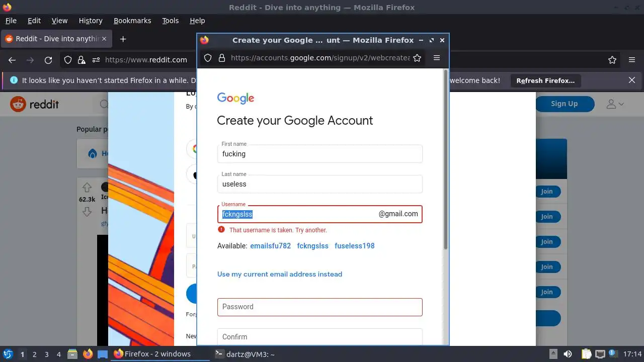
Task: Click the shield tracking protection icon in Google popup
Action: click(x=208, y=58)
